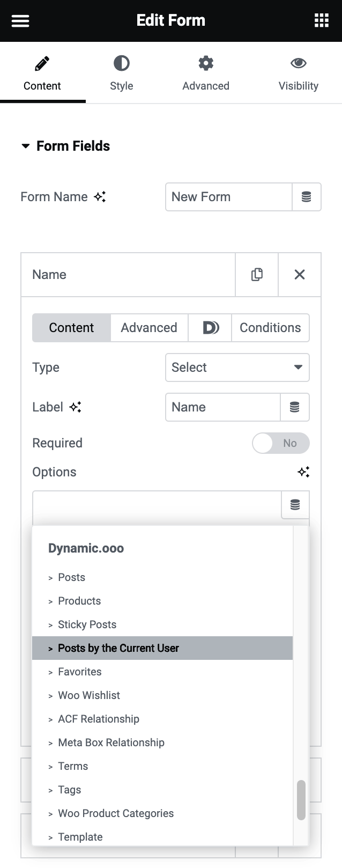The height and width of the screenshot is (868, 342).
Task: Open the main Elementor hamburger menu
Action: pos(20,20)
